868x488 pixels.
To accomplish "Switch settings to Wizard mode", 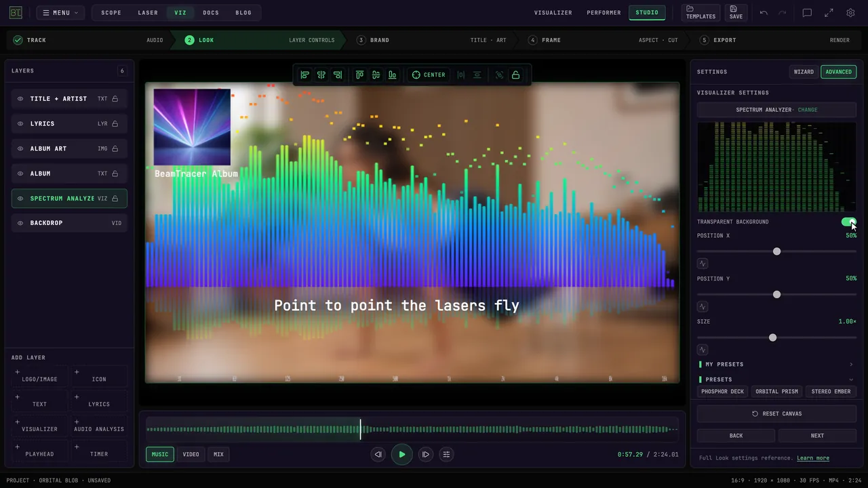I will click(804, 72).
